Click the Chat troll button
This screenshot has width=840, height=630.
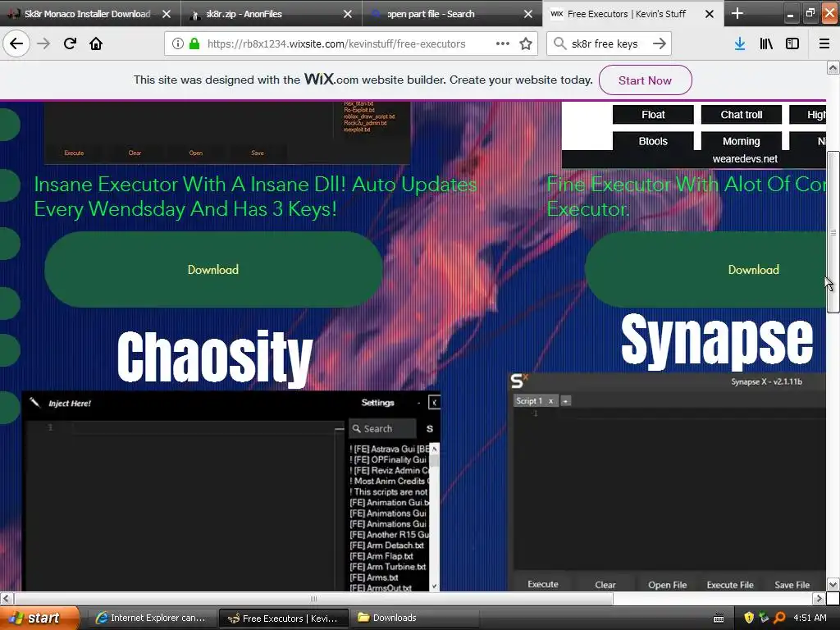742,115
